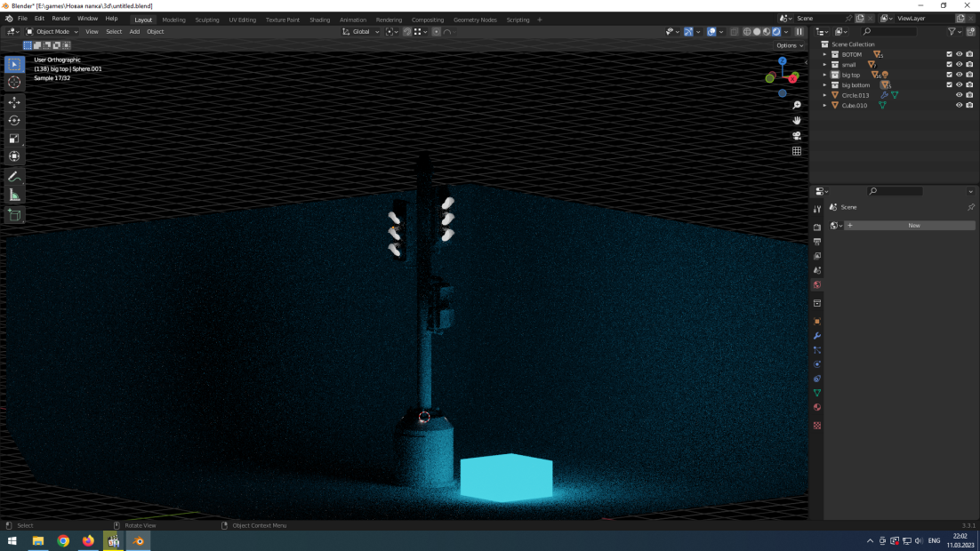Open the Texture properties checkerboard tab
The height and width of the screenshot is (551, 980).
(x=817, y=426)
